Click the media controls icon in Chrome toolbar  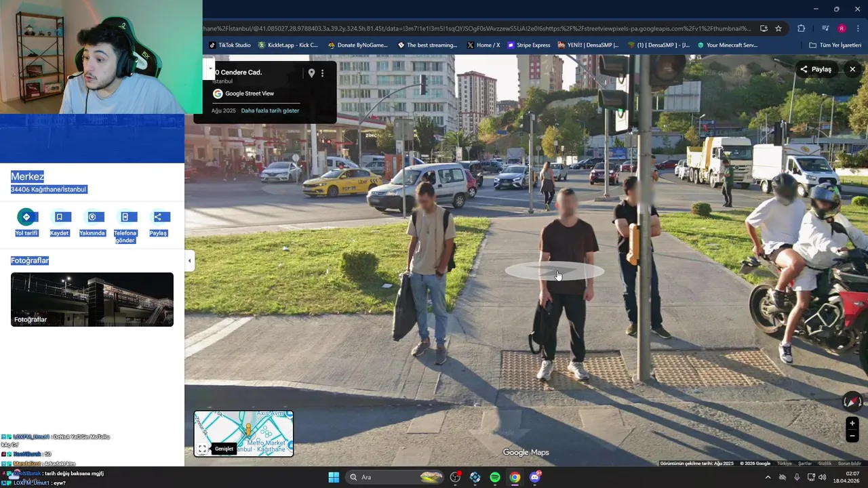pos(825,28)
